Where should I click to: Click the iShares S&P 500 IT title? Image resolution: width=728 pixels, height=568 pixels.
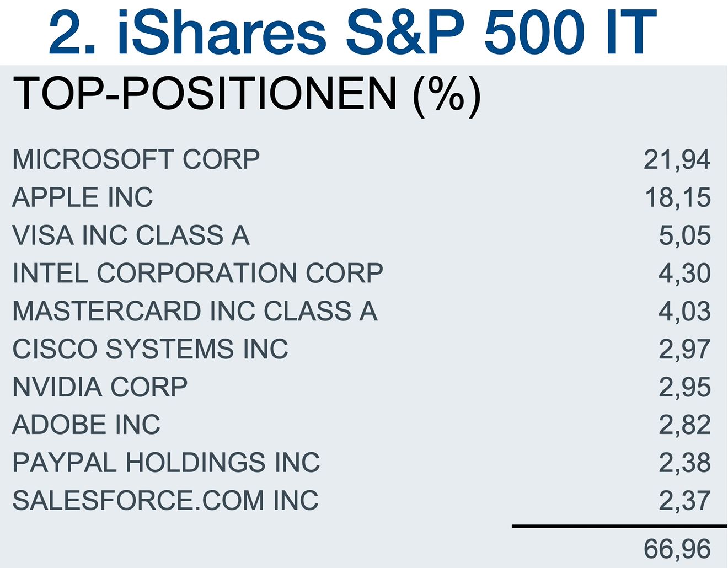tap(353, 32)
